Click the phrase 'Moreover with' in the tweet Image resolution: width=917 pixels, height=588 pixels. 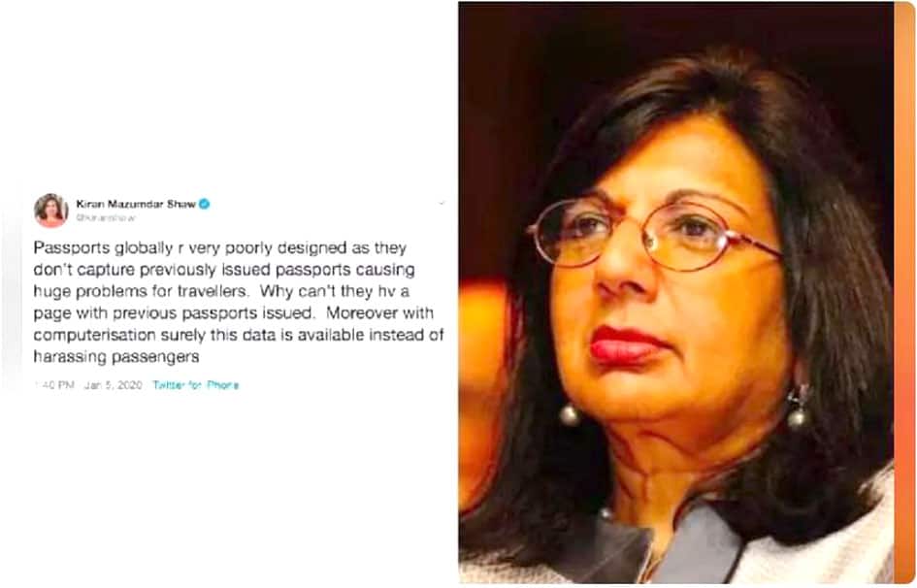(x=379, y=312)
